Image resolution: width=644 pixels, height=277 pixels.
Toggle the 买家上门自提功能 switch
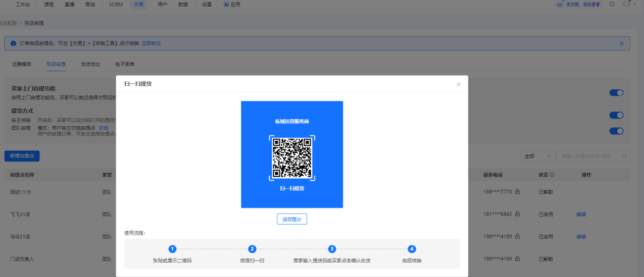pyautogui.click(x=617, y=93)
